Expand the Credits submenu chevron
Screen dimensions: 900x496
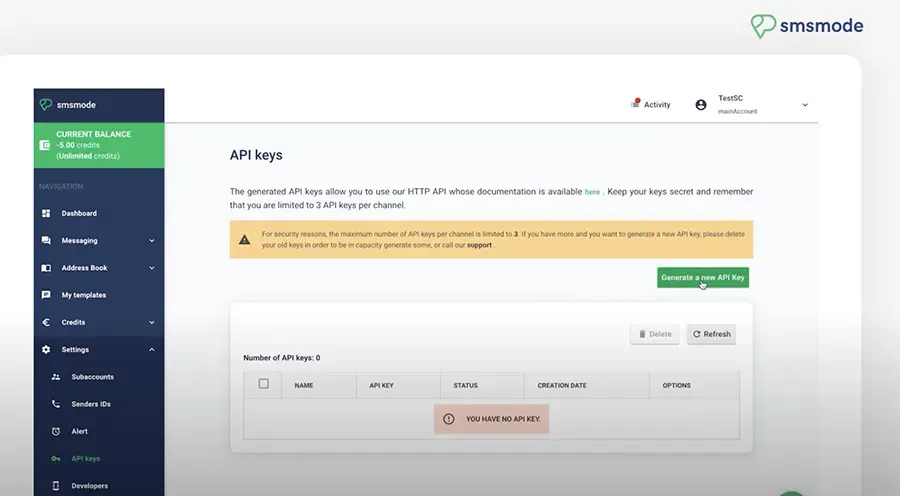tap(152, 322)
